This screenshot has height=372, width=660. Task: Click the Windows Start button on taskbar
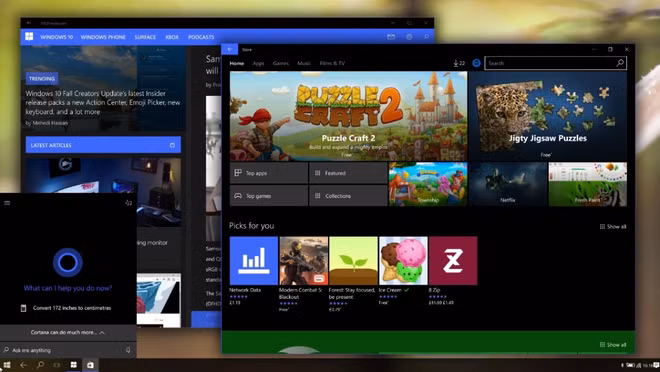point(7,365)
